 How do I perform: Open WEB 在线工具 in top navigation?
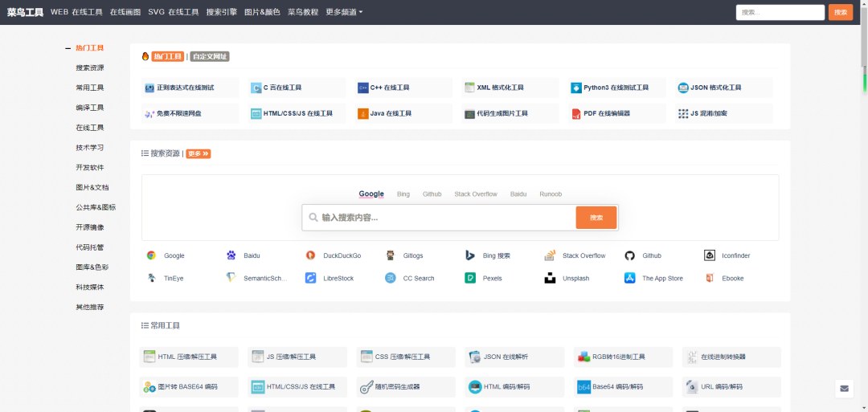pos(76,12)
